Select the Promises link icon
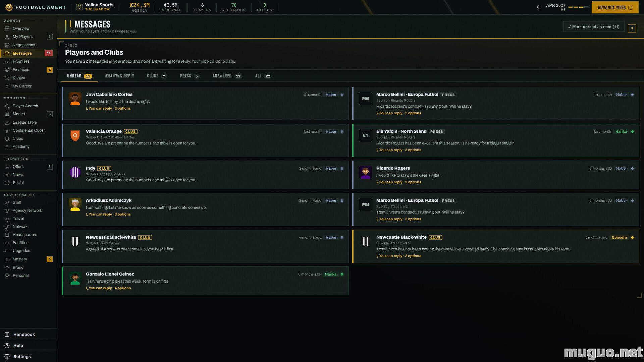This screenshot has height=362, width=644. coord(7,61)
